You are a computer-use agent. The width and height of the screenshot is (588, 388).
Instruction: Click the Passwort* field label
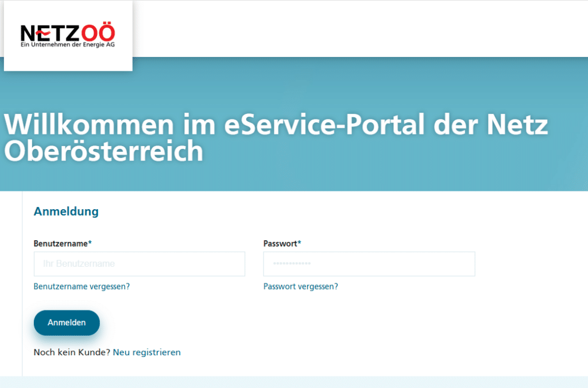[283, 244]
